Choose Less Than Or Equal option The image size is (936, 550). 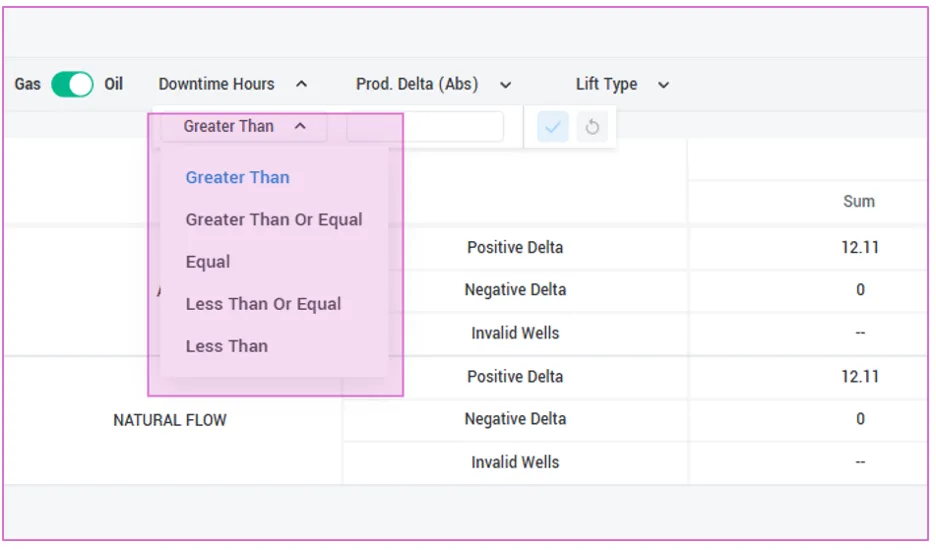click(263, 304)
